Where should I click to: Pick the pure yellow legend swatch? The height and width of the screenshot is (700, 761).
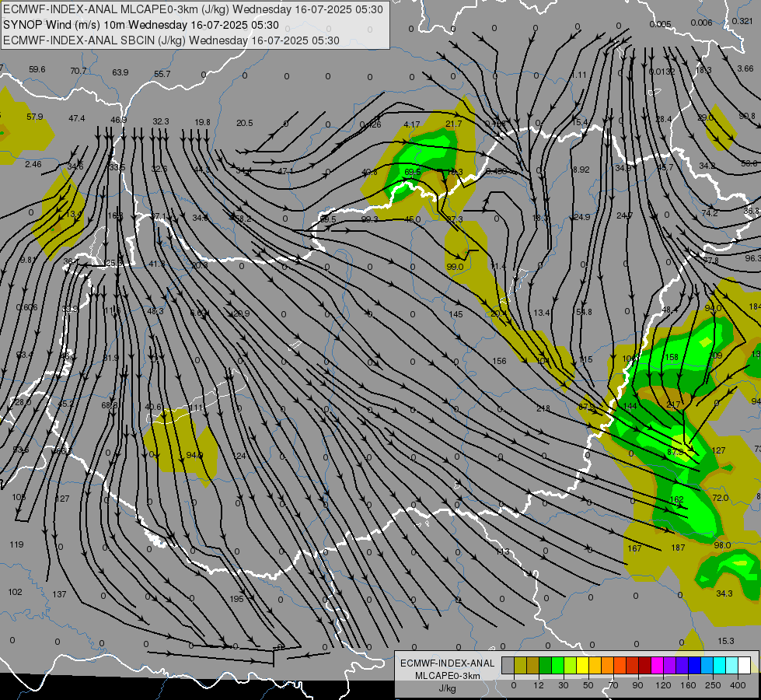582,665
